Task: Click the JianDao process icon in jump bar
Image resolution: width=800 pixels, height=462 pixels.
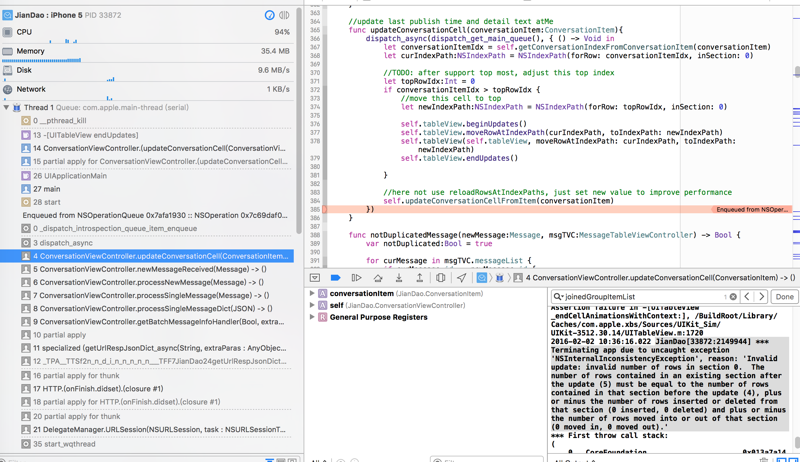Action: (x=482, y=278)
